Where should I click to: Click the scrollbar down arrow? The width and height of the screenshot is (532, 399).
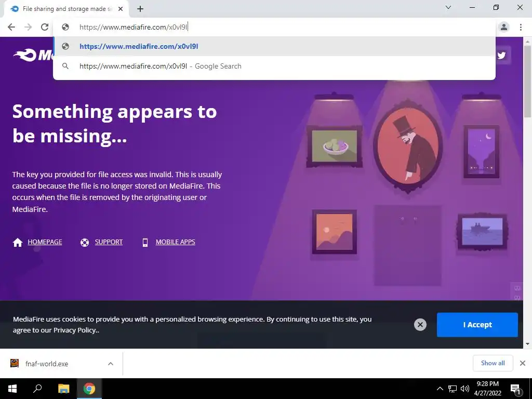[x=527, y=344]
